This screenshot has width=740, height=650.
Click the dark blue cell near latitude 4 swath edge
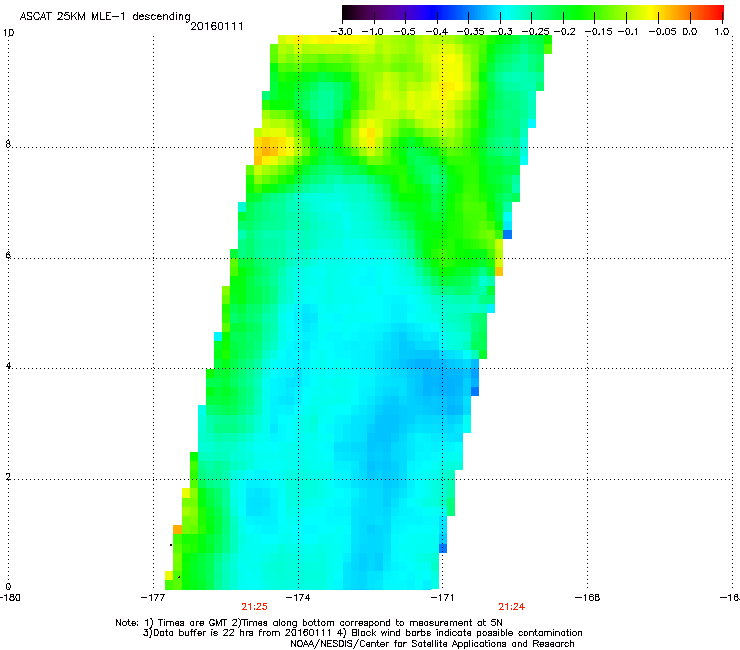point(475,391)
